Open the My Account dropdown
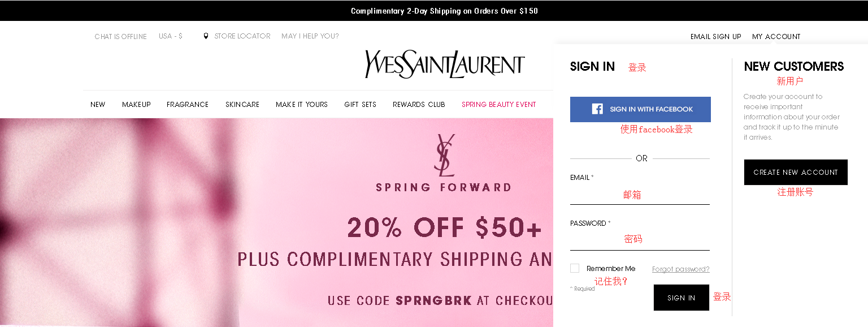The width and height of the screenshot is (868, 327). point(776,37)
